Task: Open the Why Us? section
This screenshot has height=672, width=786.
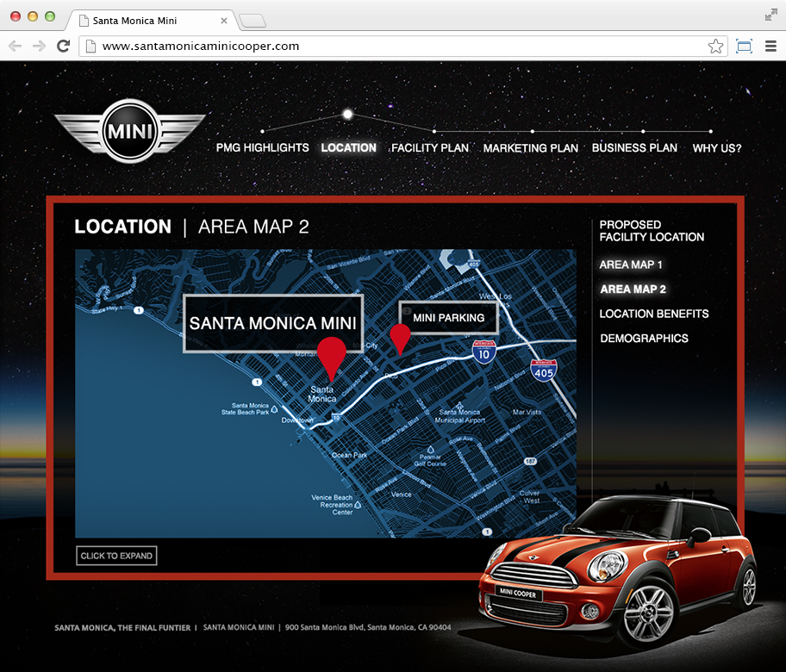Action: coord(717,148)
